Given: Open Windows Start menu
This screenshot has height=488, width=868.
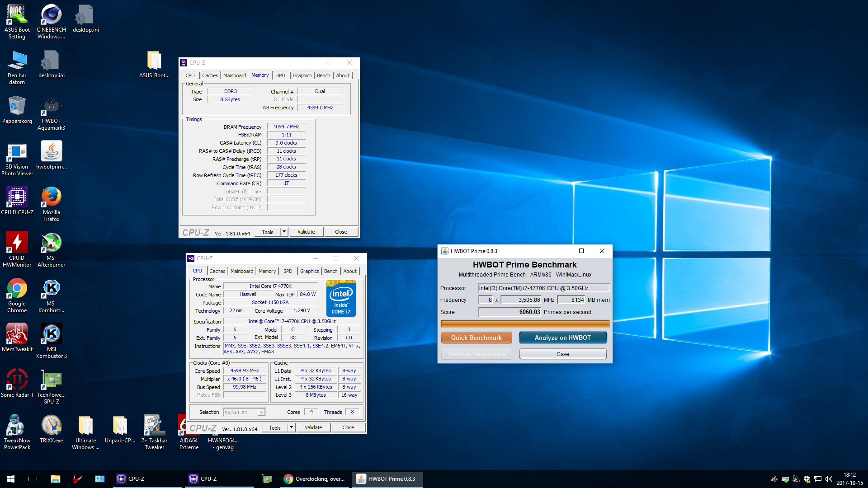Looking at the screenshot, I should click(11, 479).
